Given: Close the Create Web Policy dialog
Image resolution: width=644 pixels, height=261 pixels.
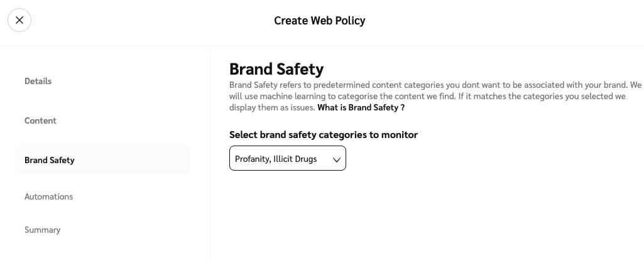Looking at the screenshot, I should pos(19,20).
